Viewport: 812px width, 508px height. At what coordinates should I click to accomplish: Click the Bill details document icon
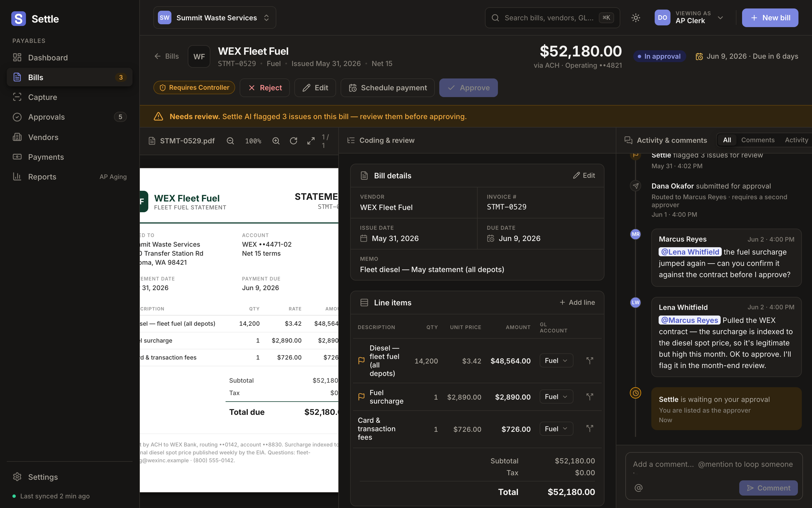pyautogui.click(x=364, y=175)
